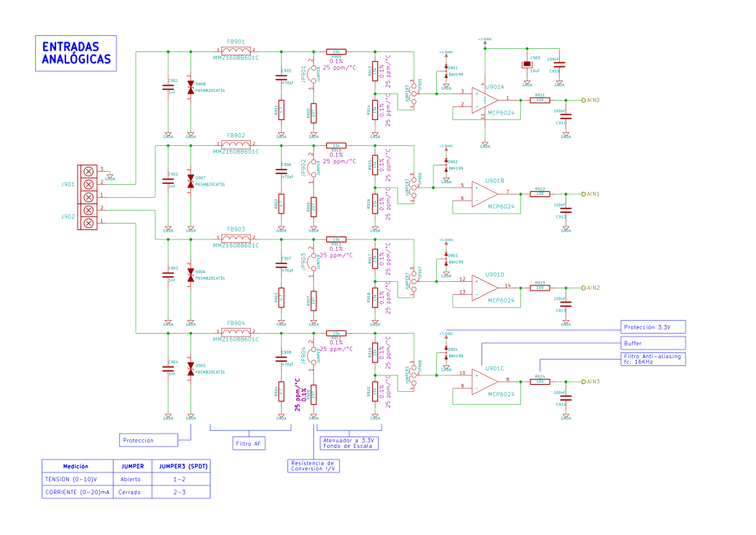
Task: Click the AIN3 output label
Action: (x=591, y=382)
